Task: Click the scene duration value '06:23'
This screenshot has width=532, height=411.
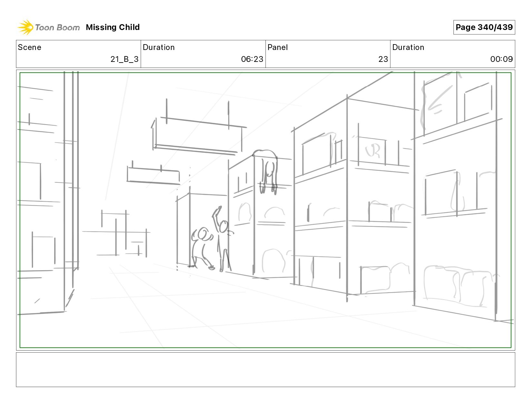Action: pyautogui.click(x=252, y=59)
